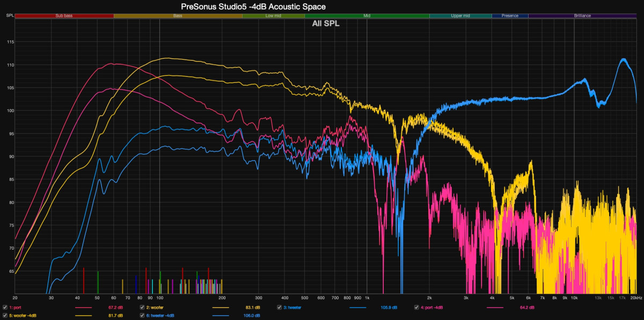Click the '5: woofer -4dB' legend label
Viewport: 644px width, 320px height.
(x=23, y=315)
